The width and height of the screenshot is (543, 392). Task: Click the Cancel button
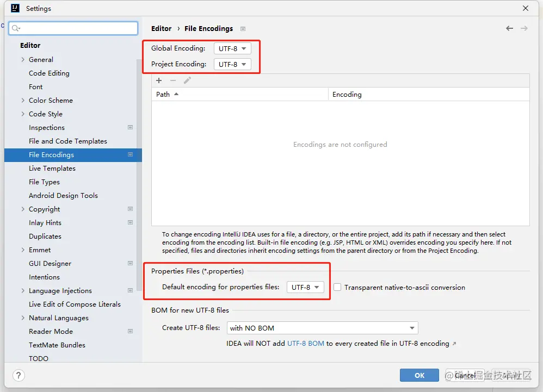[x=465, y=375]
